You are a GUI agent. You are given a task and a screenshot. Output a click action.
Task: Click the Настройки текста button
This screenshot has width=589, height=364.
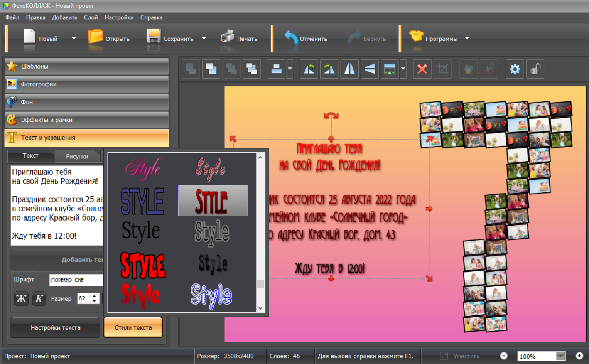coord(56,328)
